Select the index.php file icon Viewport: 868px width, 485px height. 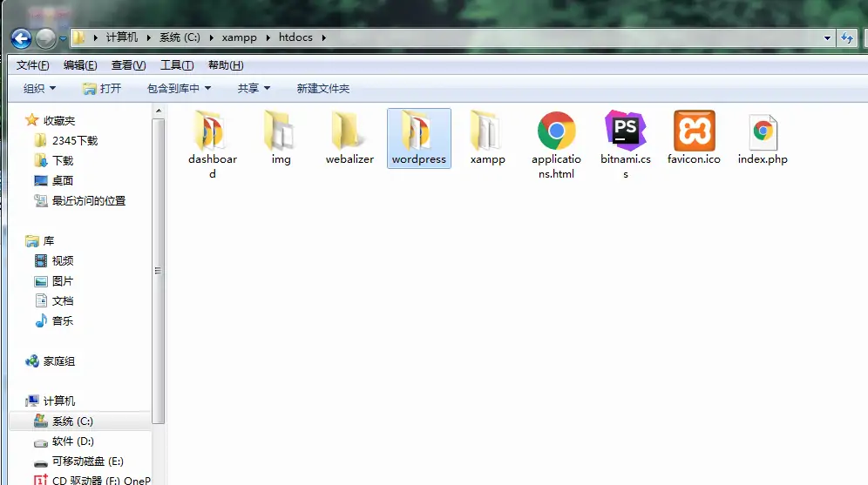[x=763, y=131]
